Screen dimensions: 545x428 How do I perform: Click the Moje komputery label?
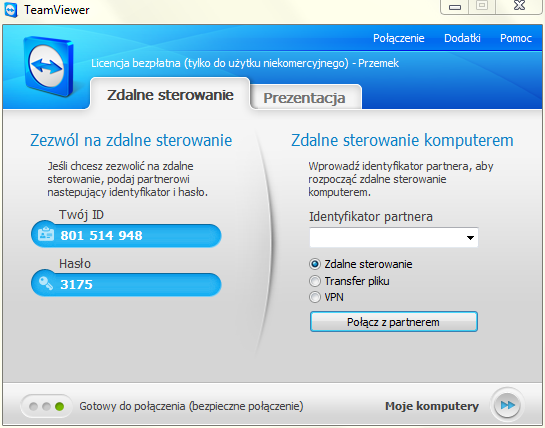[x=432, y=406]
